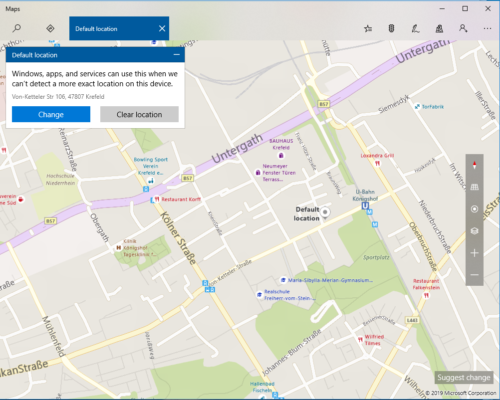500x400 pixels.
Task: Click the Suggest change button
Action: tap(464, 377)
